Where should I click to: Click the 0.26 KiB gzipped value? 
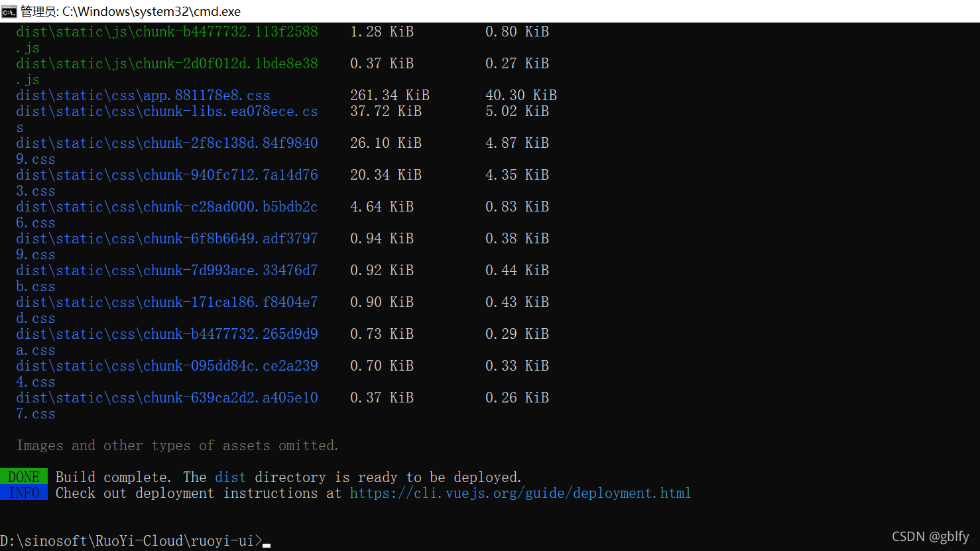[x=517, y=398]
